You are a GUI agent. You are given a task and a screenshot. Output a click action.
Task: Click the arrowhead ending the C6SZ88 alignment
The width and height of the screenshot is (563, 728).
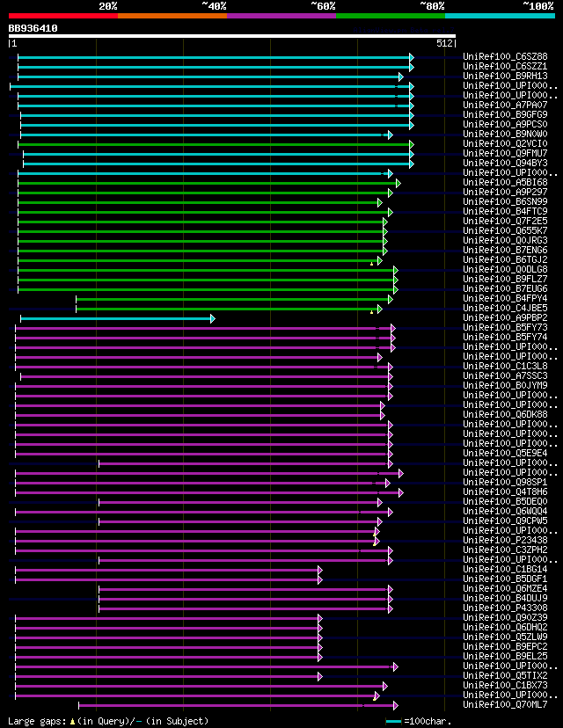[412, 57]
